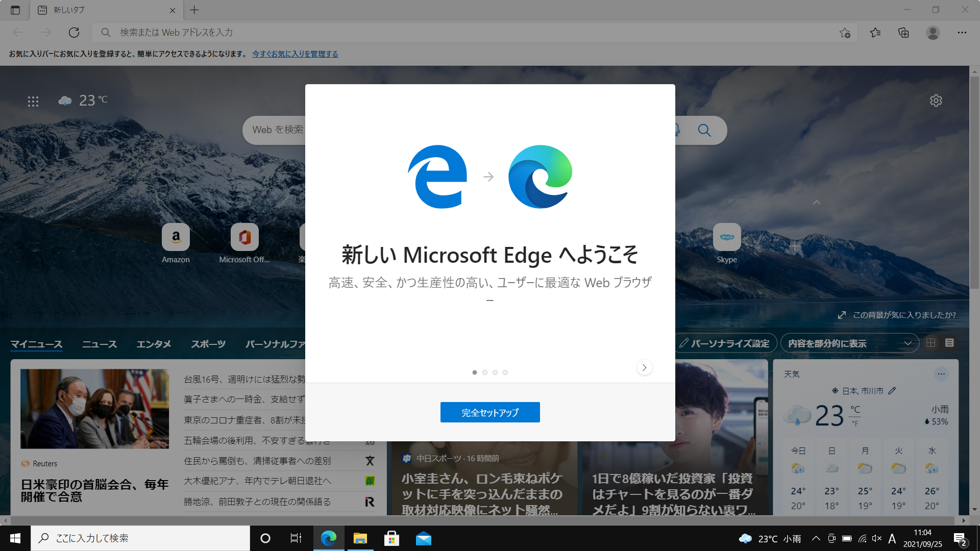
Task: Open headline 勝地涼、前田敦子との現在の関係語る
Action: [257, 502]
